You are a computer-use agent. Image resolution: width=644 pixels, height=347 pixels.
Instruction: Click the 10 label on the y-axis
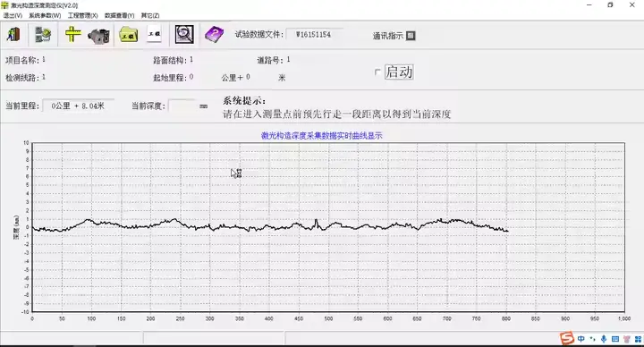click(x=26, y=143)
